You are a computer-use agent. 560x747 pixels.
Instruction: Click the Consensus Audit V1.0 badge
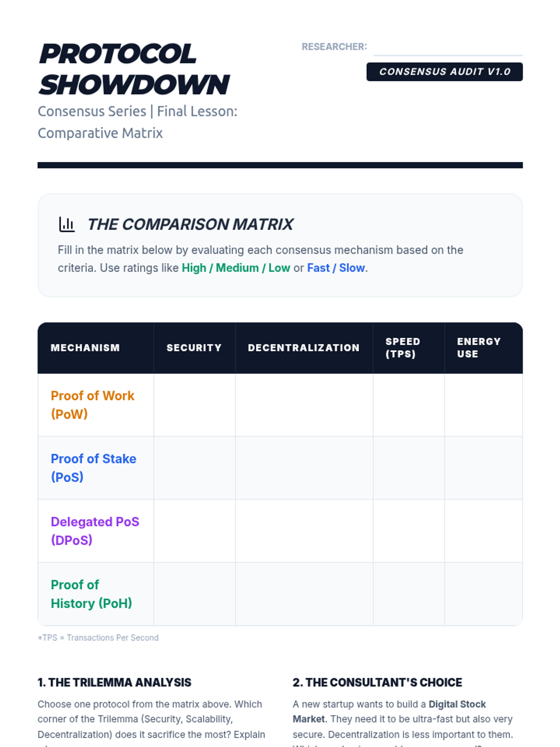coord(444,72)
